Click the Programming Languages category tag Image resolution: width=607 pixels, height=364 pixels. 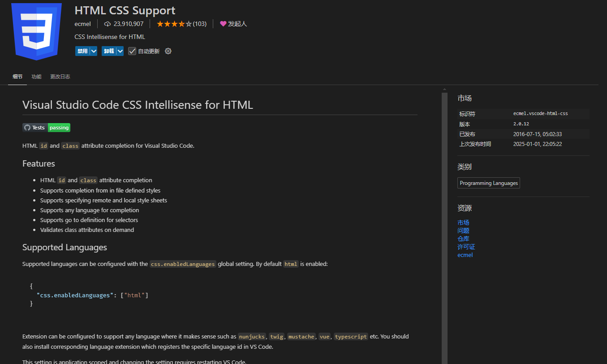coord(489,183)
